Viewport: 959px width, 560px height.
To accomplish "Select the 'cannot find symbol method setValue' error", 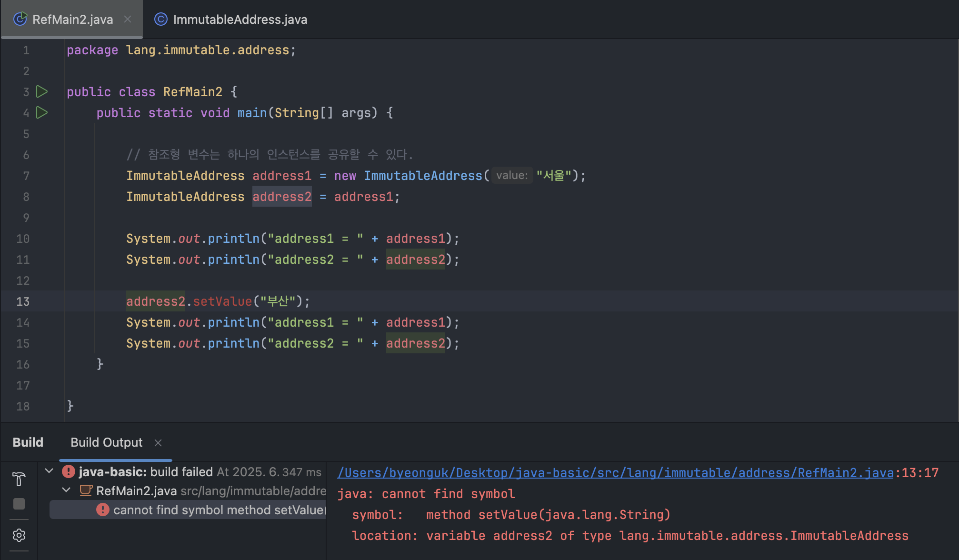I will click(x=218, y=510).
